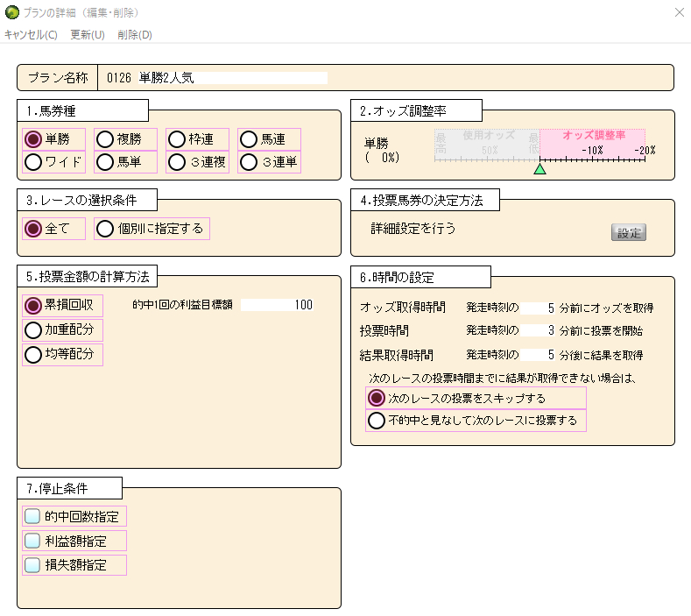Click the -20% mark on odds adjustment scale
The width and height of the screenshot is (691, 616).
[x=645, y=151]
